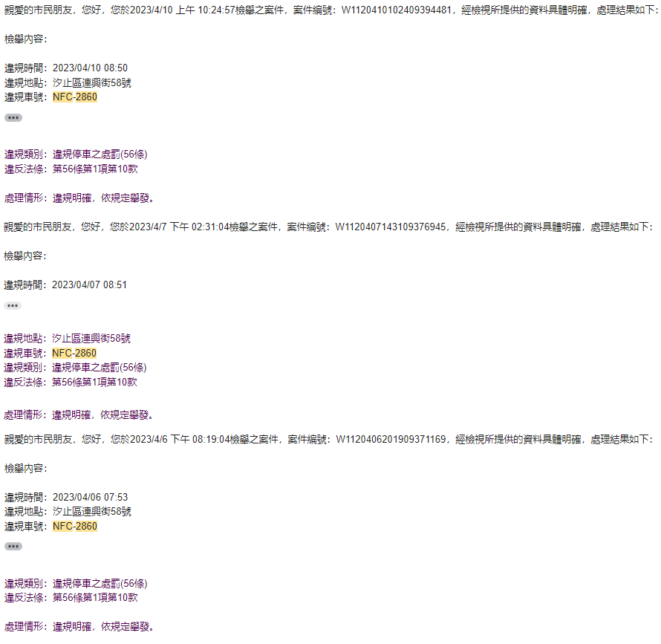Screen dimensions: 661x644
Task: Click 汐止區連興街58號 in the third message
Action: click(x=92, y=512)
